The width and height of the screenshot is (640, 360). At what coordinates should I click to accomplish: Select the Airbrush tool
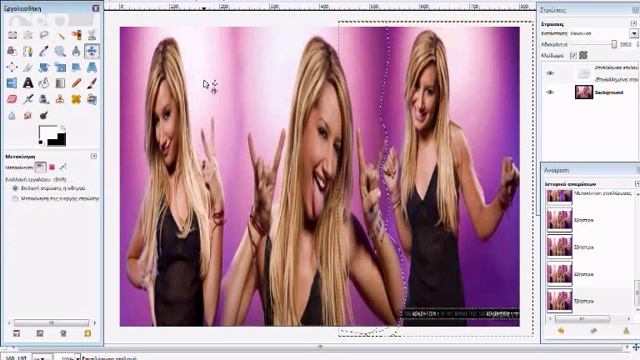[x=28, y=99]
